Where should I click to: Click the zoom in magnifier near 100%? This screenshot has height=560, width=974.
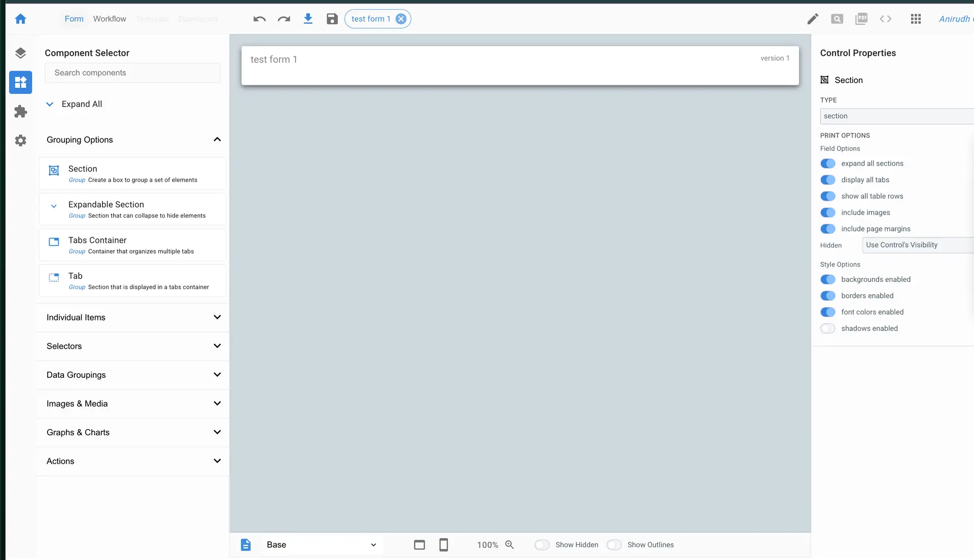click(x=510, y=544)
